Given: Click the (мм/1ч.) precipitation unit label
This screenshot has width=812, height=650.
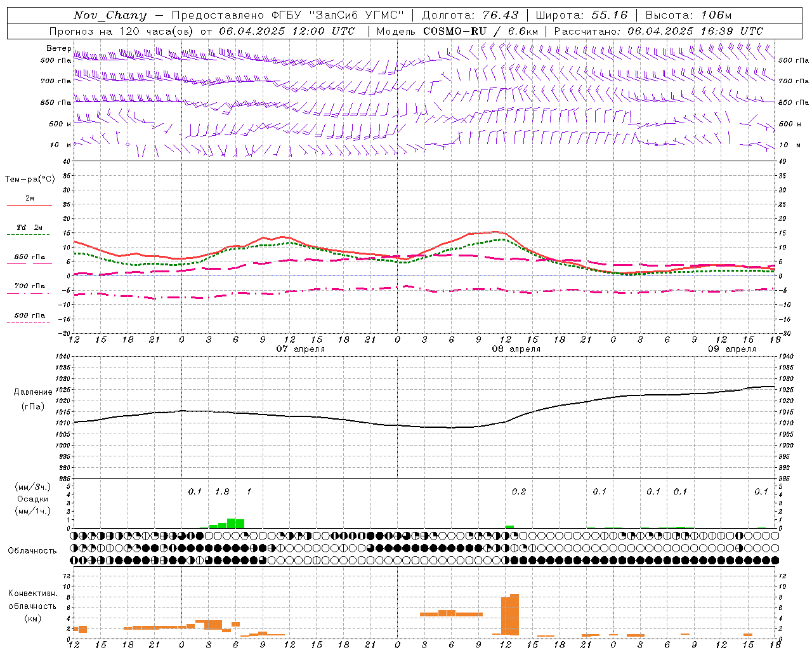Looking at the screenshot, I should coord(33,511).
